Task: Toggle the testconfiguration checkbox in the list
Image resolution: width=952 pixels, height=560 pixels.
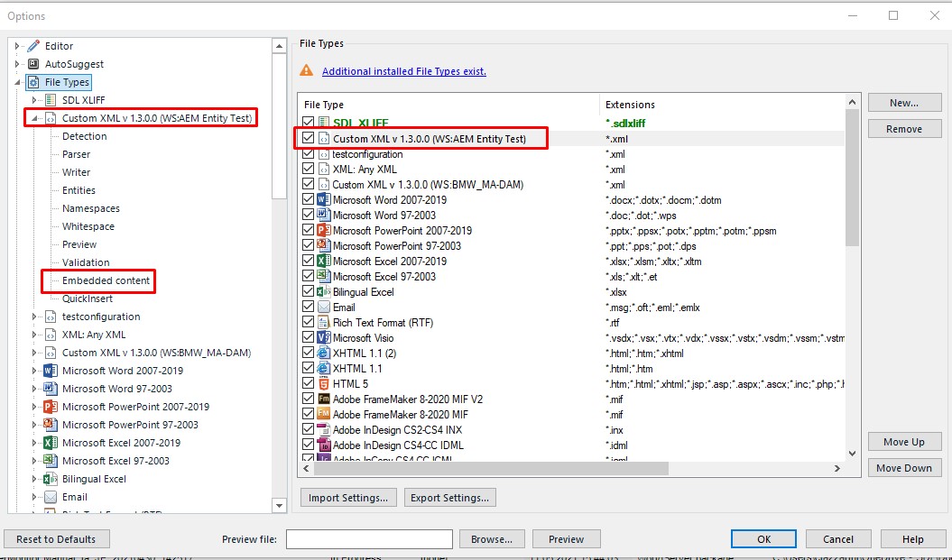Action: coord(309,154)
